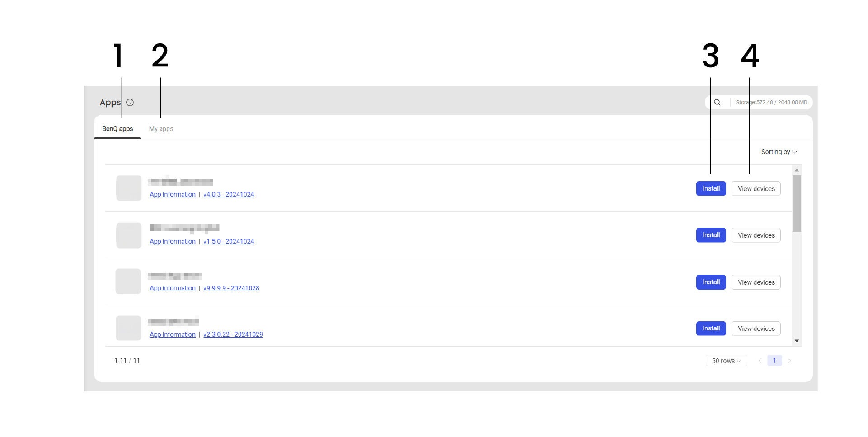Click the info icon beside Apps title

(130, 103)
